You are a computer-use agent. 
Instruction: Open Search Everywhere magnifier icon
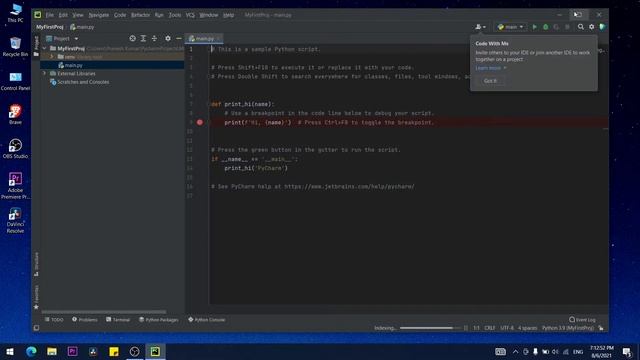click(x=580, y=27)
